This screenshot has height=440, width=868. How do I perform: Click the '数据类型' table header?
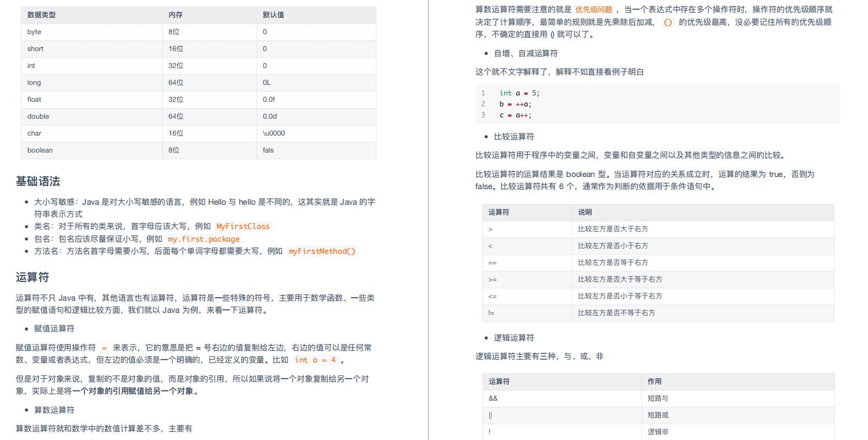coord(92,15)
